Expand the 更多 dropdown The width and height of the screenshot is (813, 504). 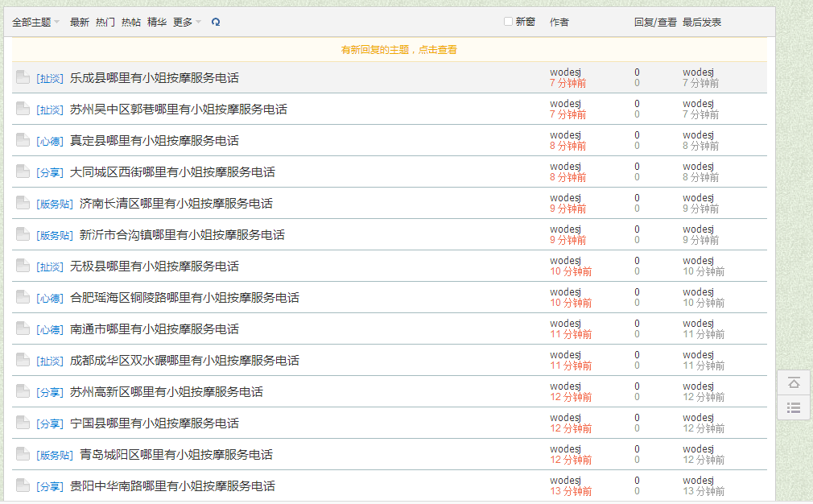click(x=187, y=23)
